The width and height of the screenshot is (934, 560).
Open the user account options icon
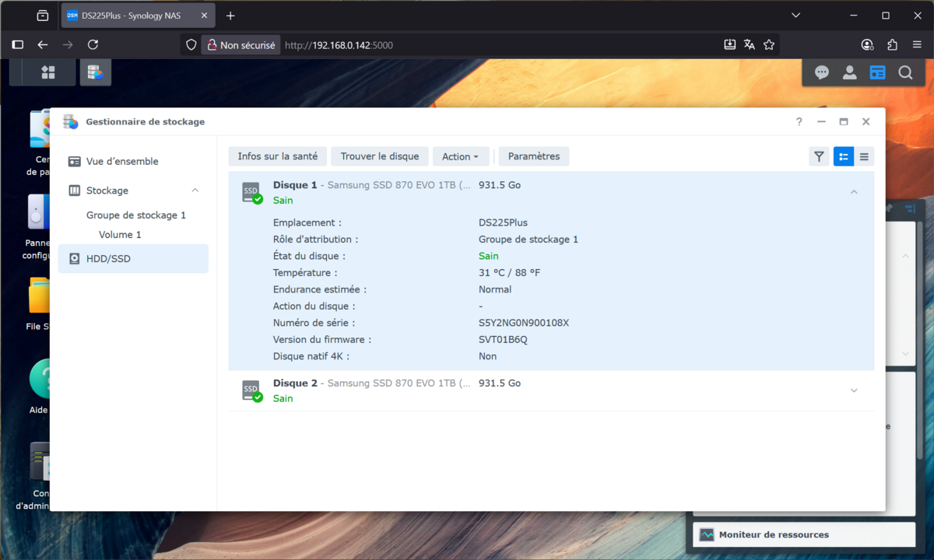(x=850, y=72)
